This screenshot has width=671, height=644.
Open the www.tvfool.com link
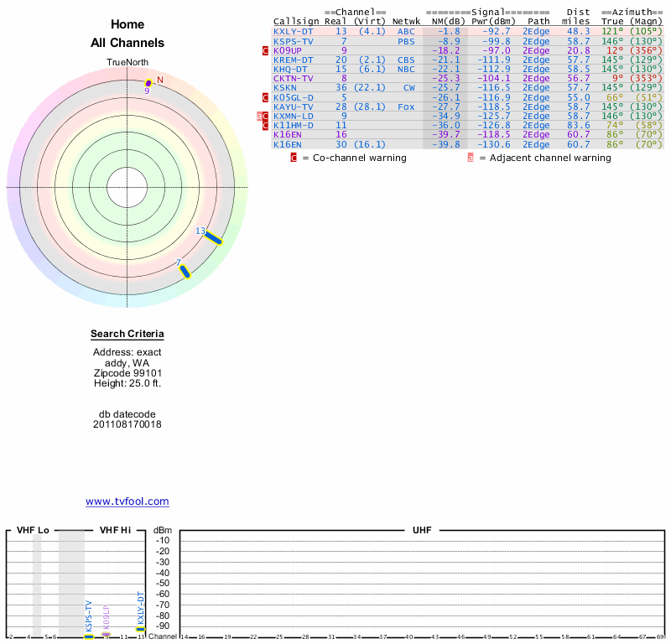click(x=127, y=501)
